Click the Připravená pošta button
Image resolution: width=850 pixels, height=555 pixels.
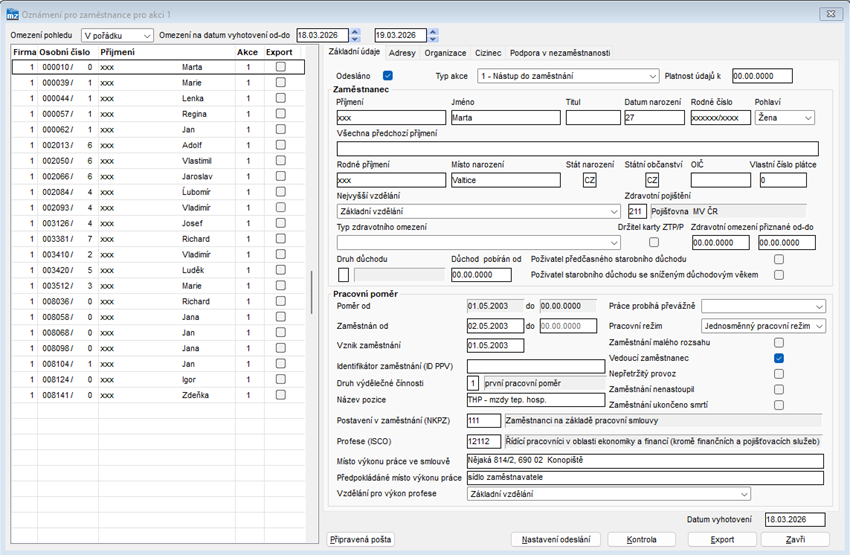tap(360, 539)
